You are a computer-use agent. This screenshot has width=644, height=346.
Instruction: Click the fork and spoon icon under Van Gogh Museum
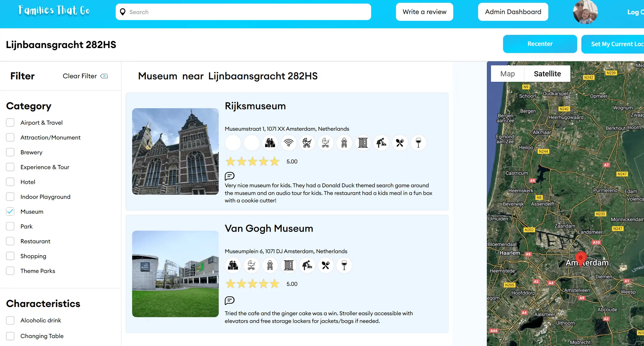326,266
